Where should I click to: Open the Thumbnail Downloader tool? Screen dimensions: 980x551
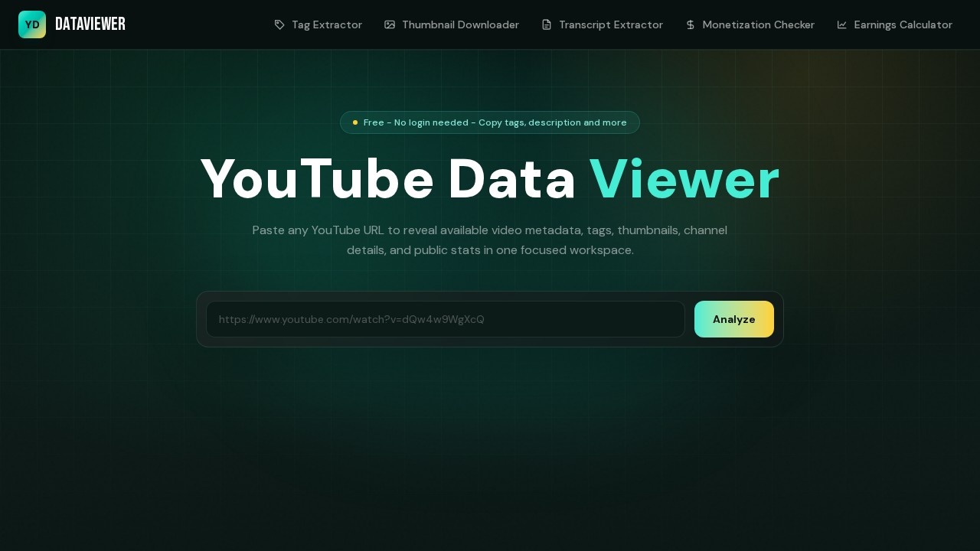click(x=452, y=24)
